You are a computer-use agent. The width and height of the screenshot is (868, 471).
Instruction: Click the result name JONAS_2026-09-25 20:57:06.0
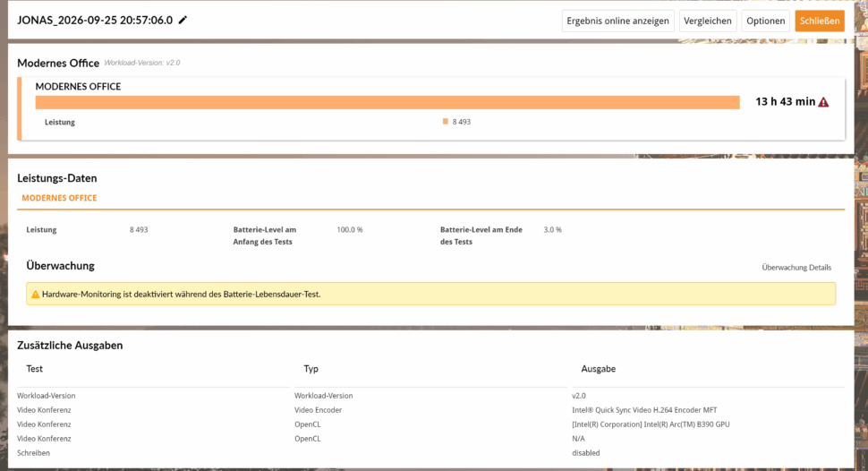click(x=95, y=20)
